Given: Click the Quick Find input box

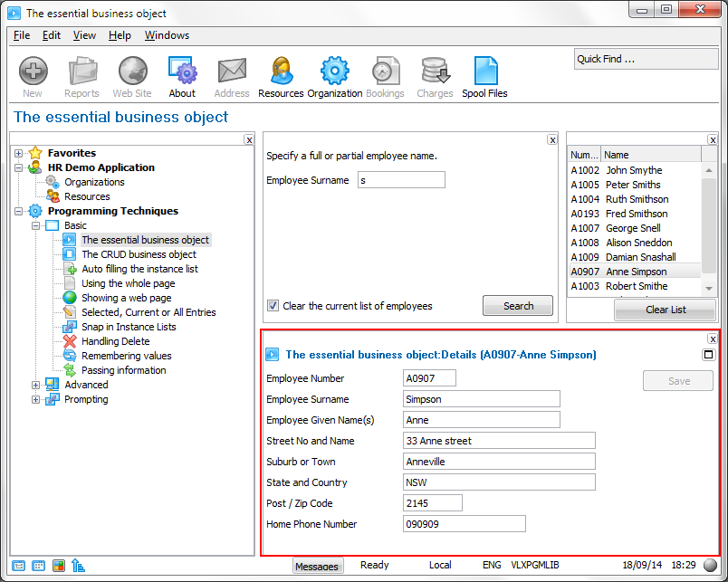Looking at the screenshot, I should click(x=646, y=59).
